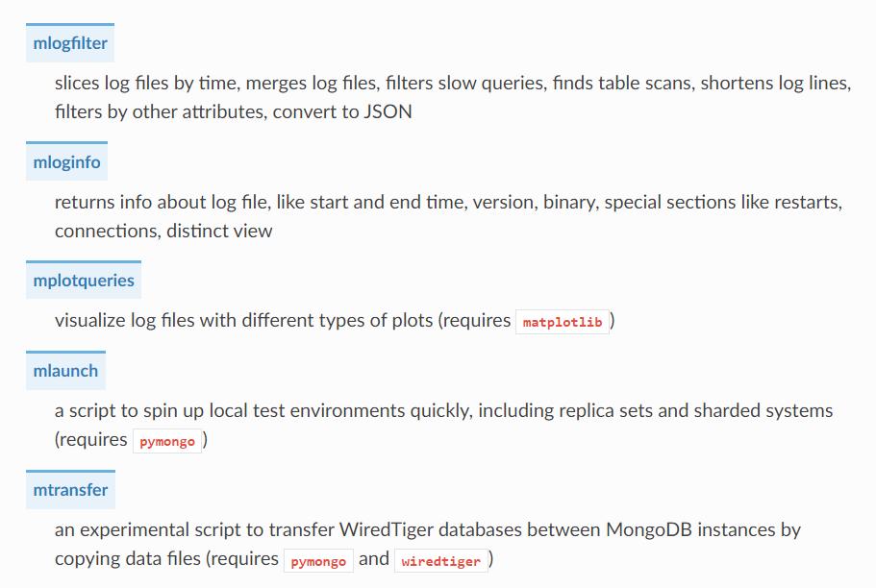Open the mloginfo link
The image size is (876, 588).
(66, 162)
